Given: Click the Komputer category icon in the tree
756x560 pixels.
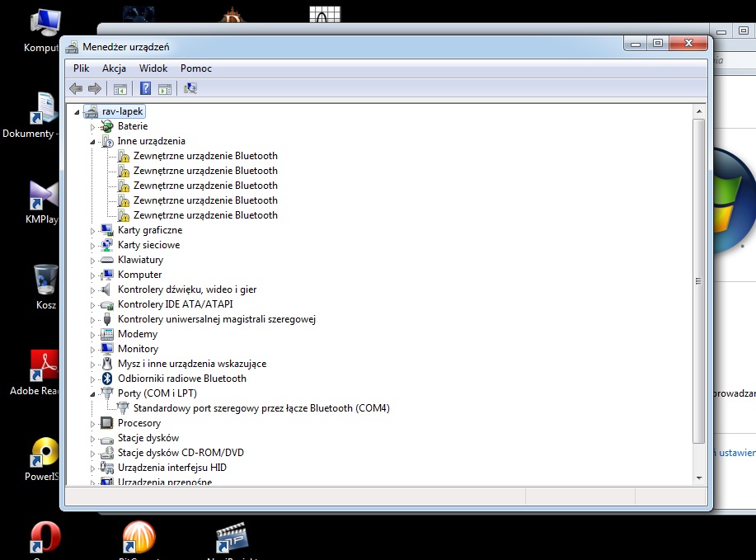Looking at the screenshot, I should coord(107,275).
